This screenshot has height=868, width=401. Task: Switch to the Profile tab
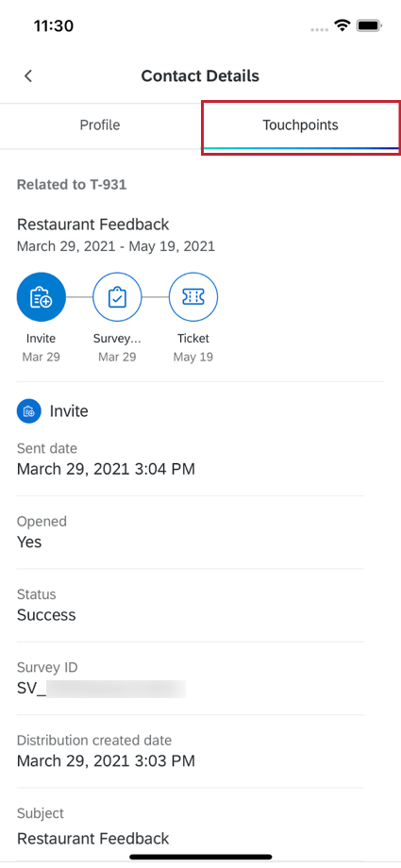pos(100,125)
